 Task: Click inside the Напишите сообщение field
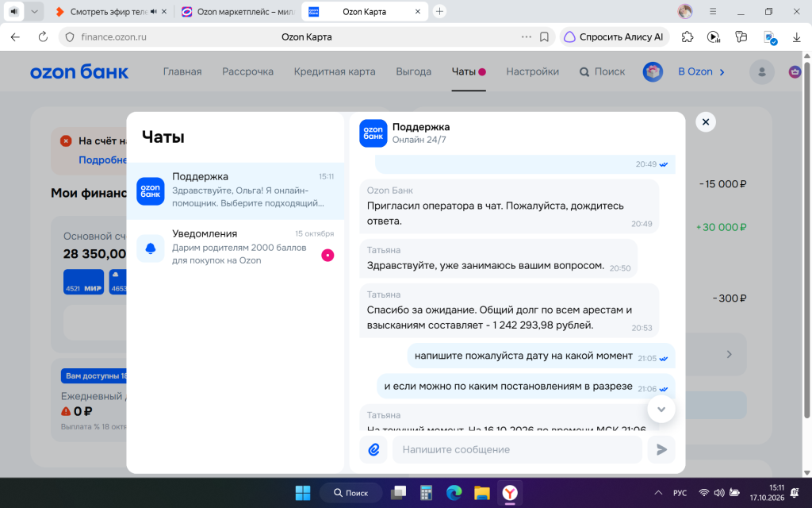(x=517, y=449)
